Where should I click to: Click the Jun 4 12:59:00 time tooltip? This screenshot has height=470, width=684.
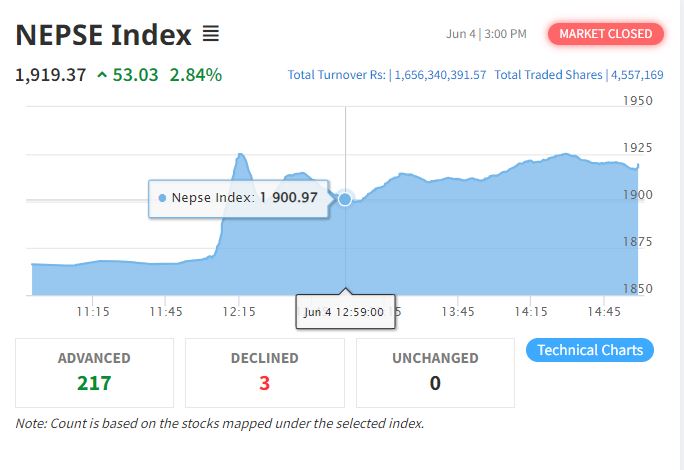(x=345, y=312)
